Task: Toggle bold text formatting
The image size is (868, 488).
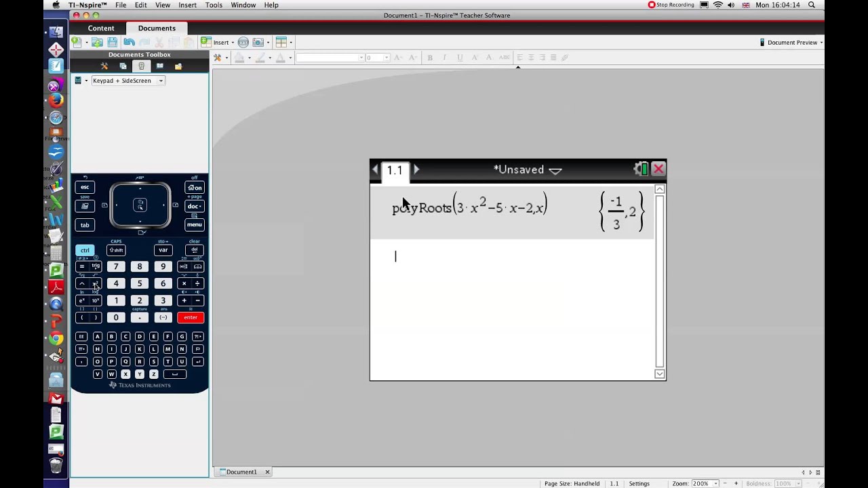Action: coord(430,58)
